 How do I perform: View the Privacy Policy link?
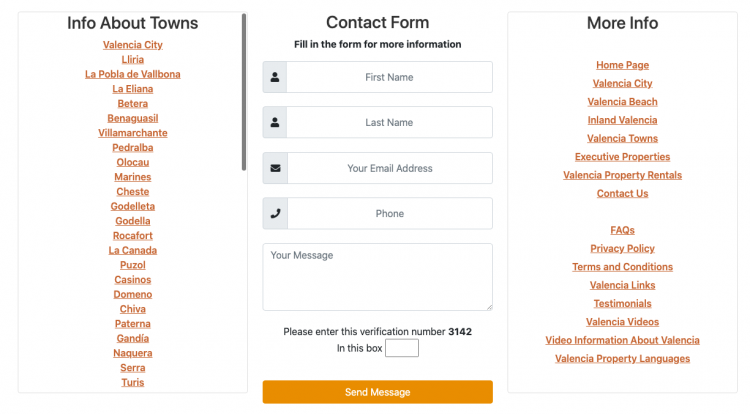pos(622,248)
